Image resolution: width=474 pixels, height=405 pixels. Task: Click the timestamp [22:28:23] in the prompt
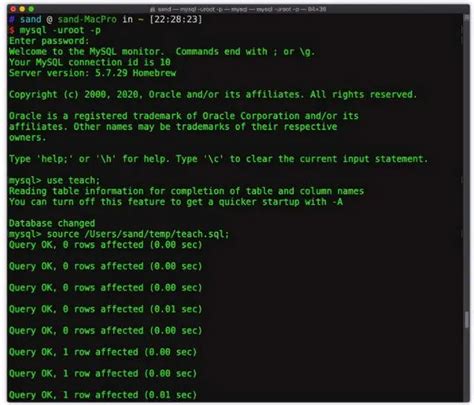click(x=176, y=19)
